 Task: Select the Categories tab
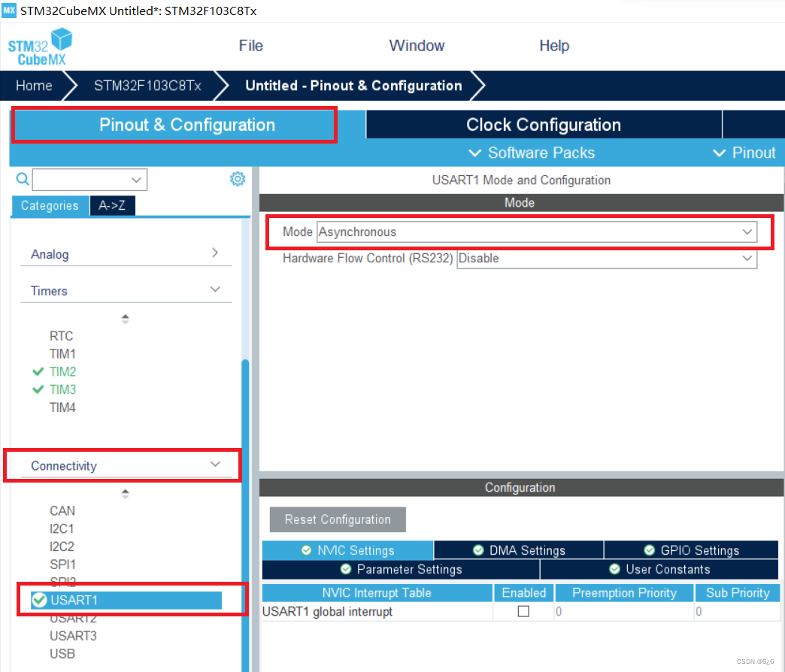(x=50, y=206)
